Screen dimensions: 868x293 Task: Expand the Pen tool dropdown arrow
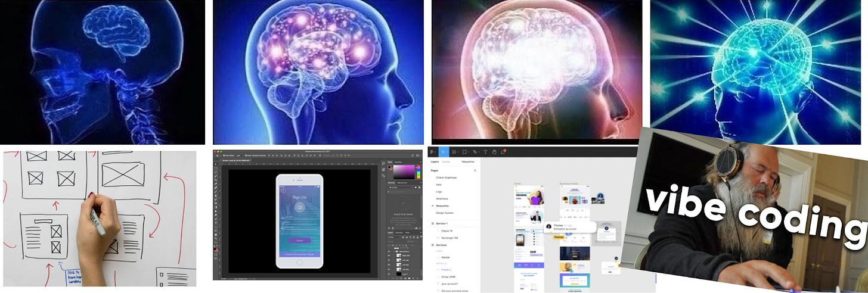[479, 152]
